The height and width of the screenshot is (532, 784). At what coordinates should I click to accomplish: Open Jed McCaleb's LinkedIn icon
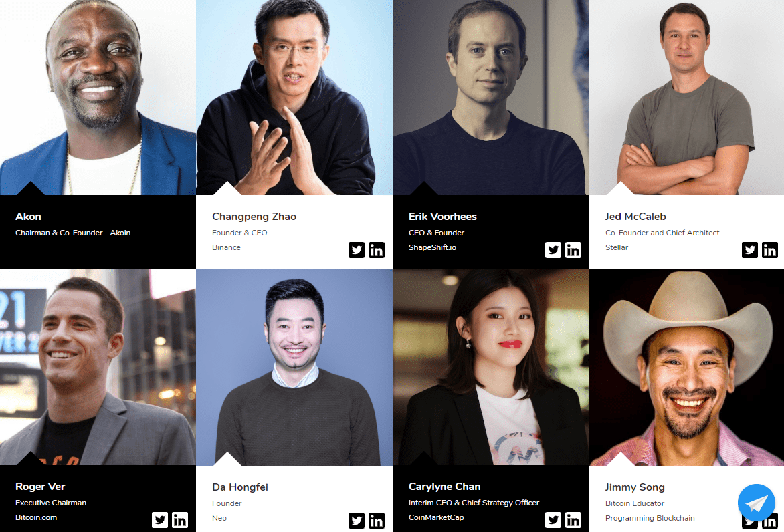(770, 250)
